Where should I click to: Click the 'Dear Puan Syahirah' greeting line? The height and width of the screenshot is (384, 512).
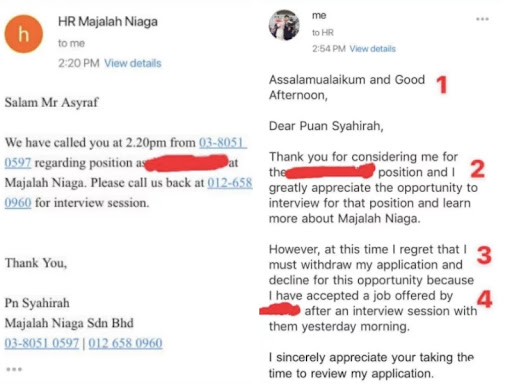(x=326, y=126)
